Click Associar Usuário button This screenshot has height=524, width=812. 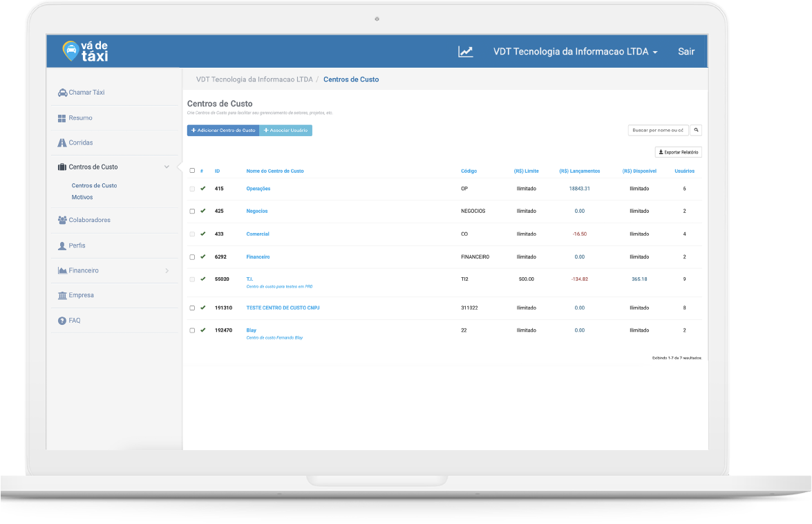[x=286, y=131]
